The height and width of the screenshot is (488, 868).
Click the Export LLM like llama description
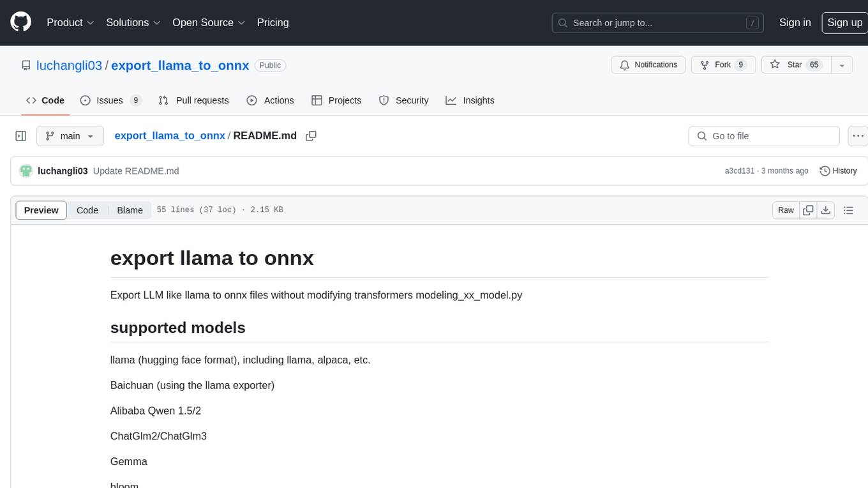point(317,295)
